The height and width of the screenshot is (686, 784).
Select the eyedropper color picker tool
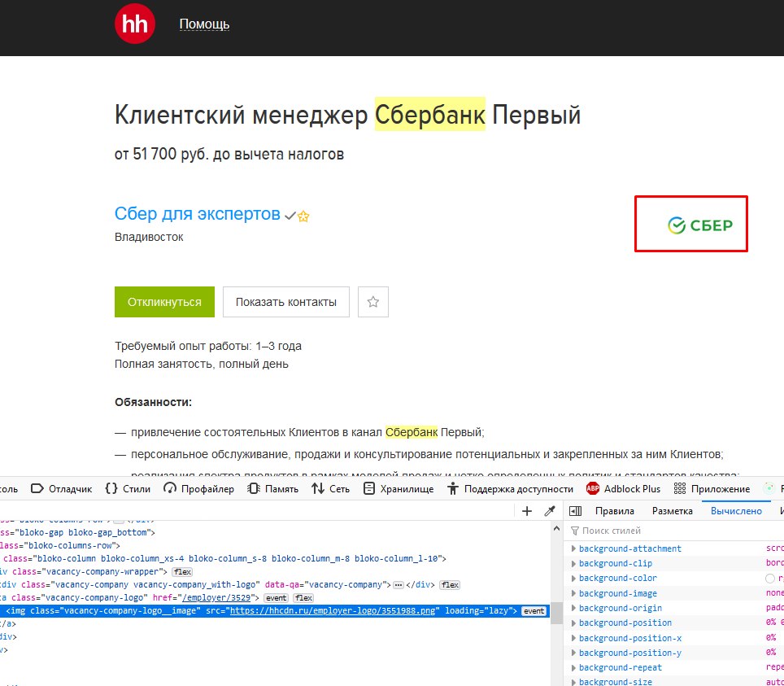(x=550, y=511)
